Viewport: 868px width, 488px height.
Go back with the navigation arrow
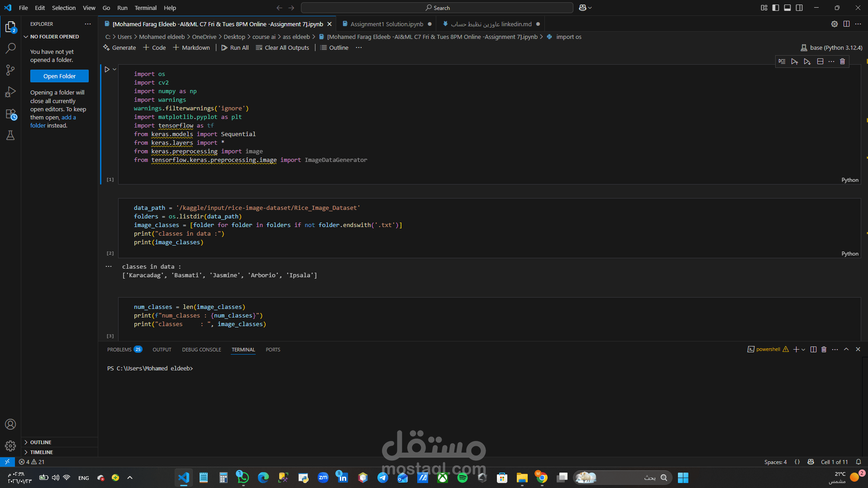pos(279,8)
